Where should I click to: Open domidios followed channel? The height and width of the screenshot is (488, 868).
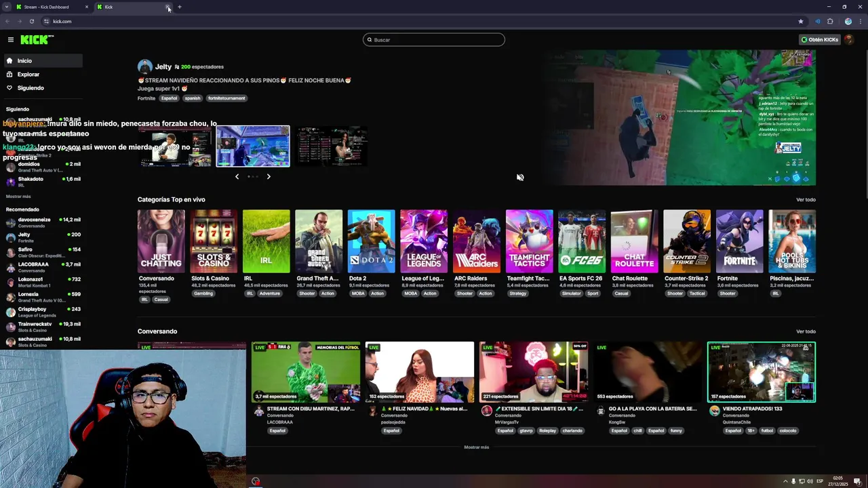click(x=43, y=167)
